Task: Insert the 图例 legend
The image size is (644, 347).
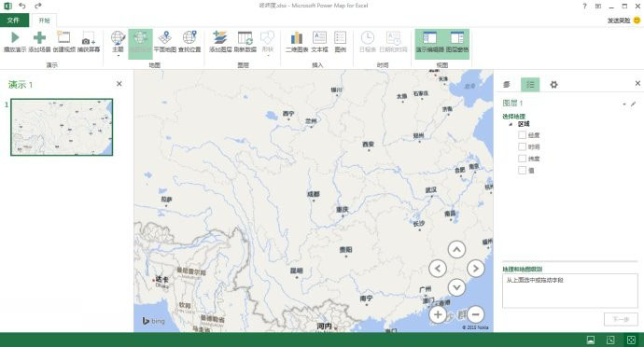Action: coord(340,42)
